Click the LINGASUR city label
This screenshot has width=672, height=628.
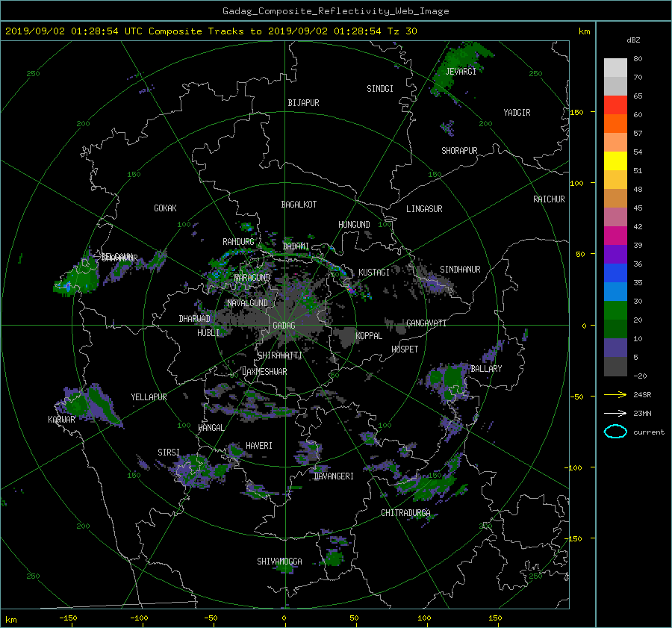coord(424,209)
